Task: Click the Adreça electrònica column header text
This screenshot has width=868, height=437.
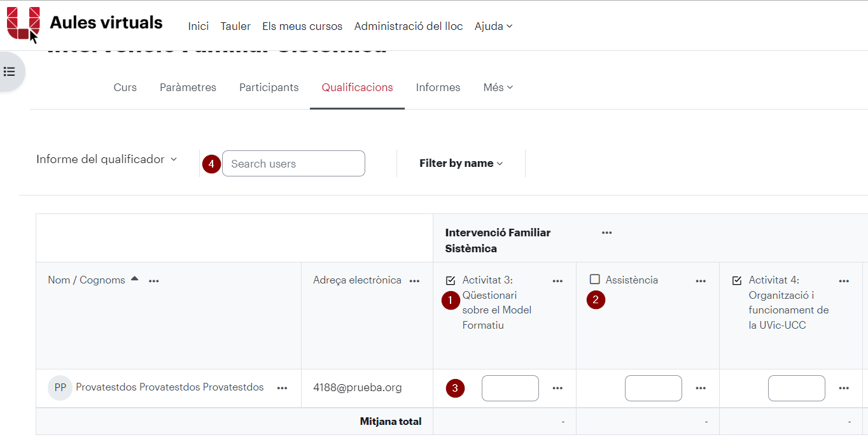Action: pyautogui.click(x=357, y=280)
